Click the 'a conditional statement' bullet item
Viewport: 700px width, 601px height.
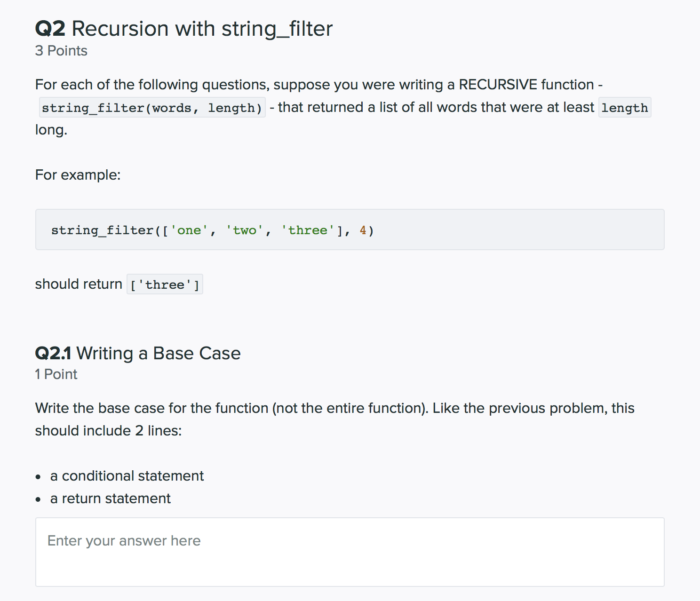(127, 475)
